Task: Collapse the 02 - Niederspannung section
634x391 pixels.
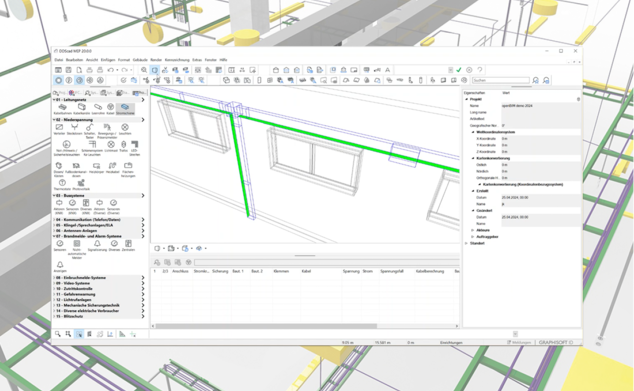Action: tap(55, 120)
